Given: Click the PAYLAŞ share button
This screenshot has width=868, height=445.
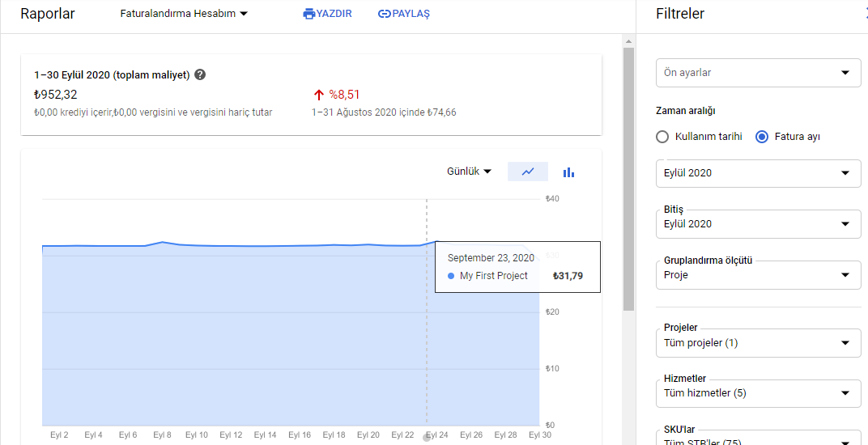Looking at the screenshot, I should [403, 14].
